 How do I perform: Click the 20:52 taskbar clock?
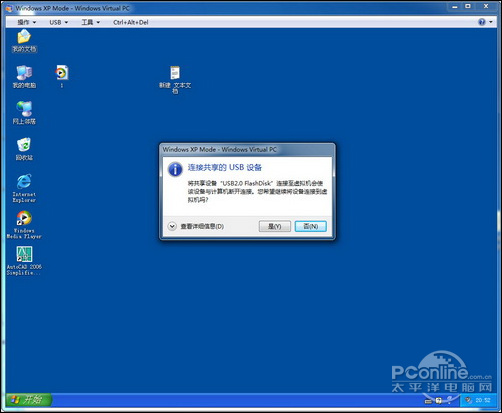483,400
